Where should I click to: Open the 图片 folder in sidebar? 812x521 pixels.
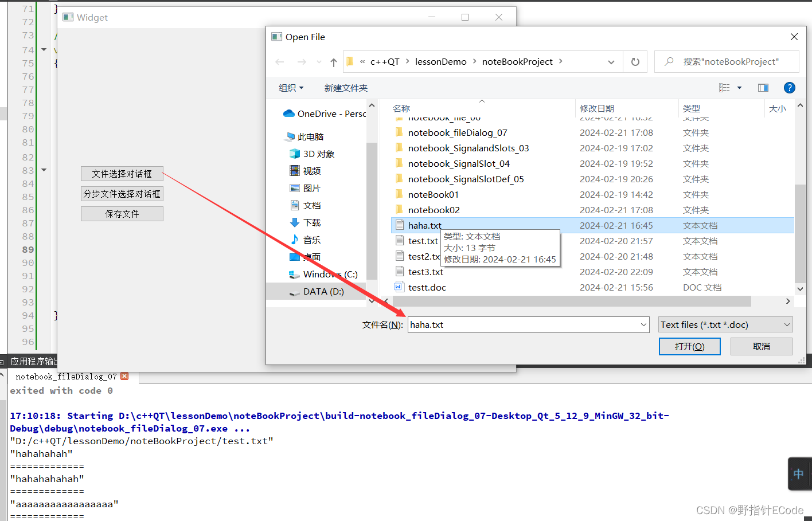[305, 188]
